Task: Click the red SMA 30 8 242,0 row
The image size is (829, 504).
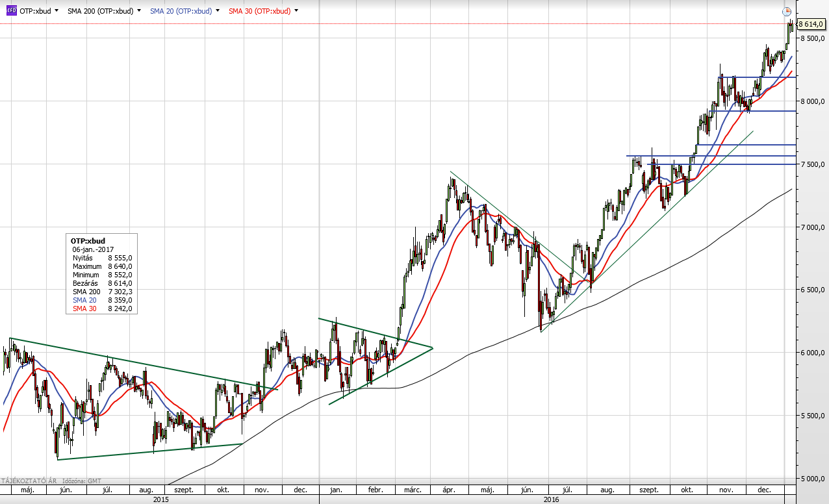Action: (x=102, y=309)
